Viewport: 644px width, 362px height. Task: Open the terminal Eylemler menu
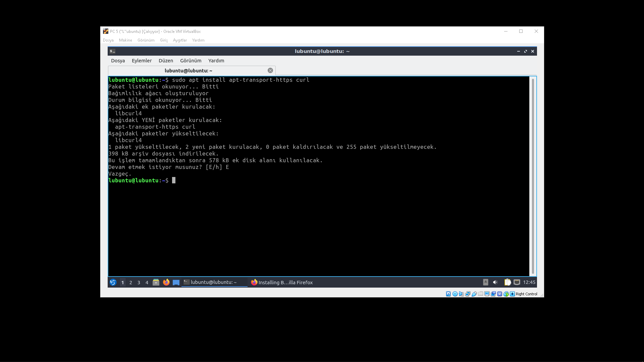(142, 61)
